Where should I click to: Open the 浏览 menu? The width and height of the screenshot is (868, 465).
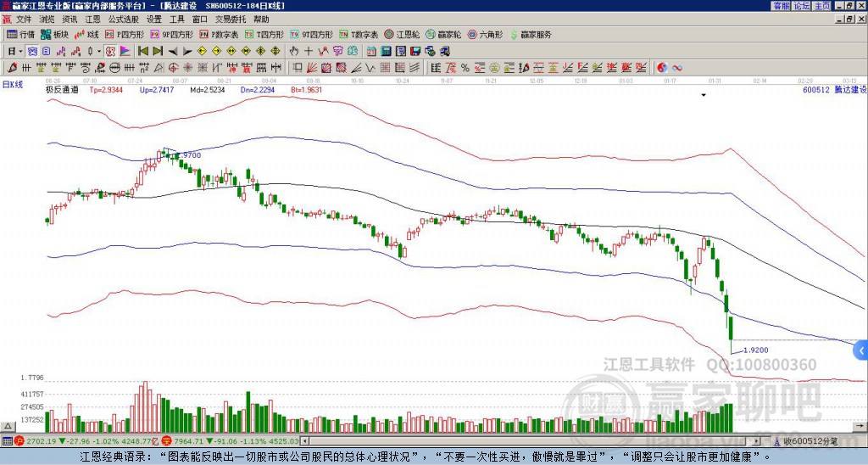point(47,20)
